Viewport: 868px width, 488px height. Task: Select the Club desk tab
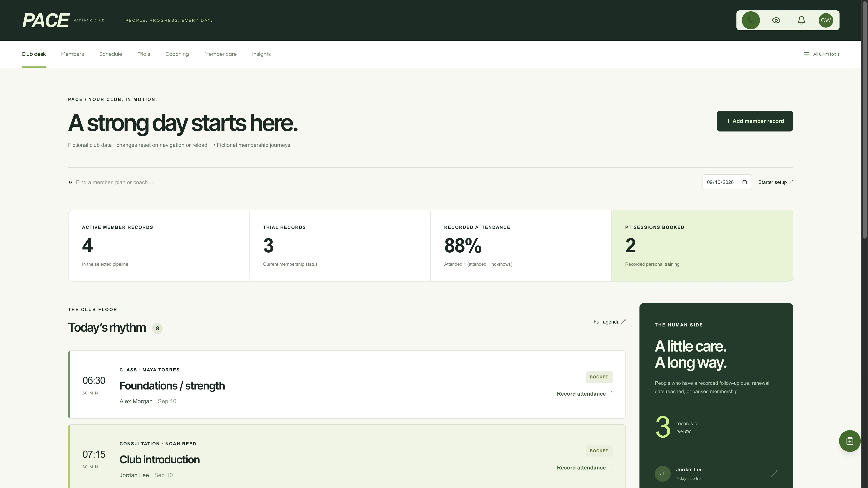34,54
